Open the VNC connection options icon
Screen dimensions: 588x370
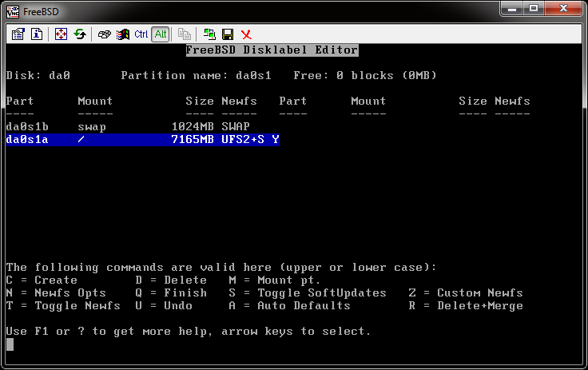pyautogui.click(x=18, y=34)
